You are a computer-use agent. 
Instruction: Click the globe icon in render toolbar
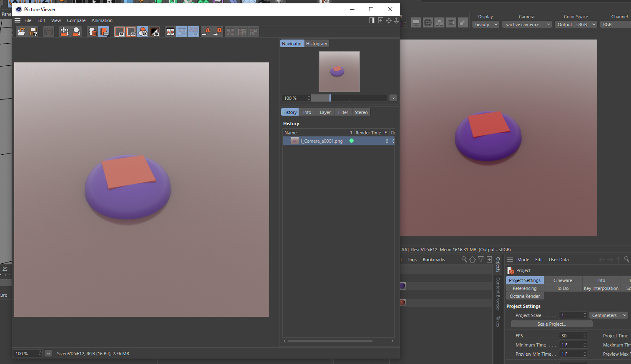pos(428,23)
